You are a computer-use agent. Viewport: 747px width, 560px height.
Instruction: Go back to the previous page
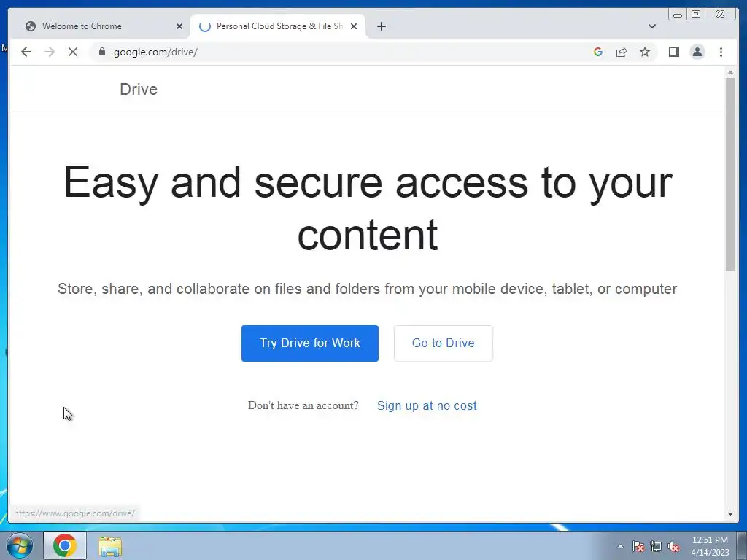click(26, 52)
